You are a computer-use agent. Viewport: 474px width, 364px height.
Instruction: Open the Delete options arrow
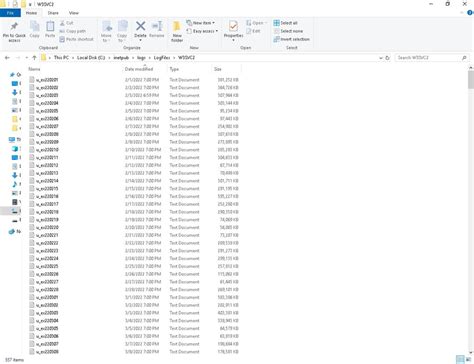(x=140, y=40)
